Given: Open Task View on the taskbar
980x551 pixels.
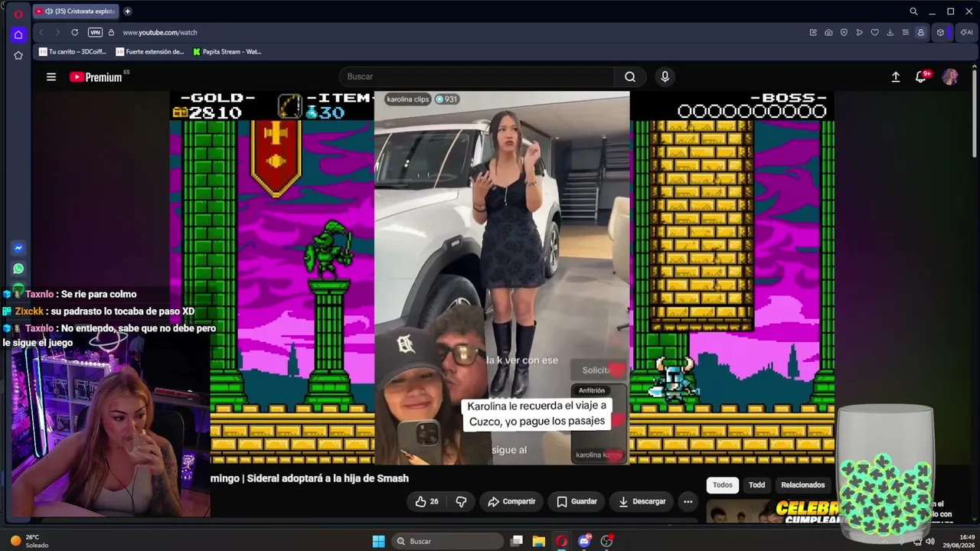Looking at the screenshot, I should click(517, 541).
